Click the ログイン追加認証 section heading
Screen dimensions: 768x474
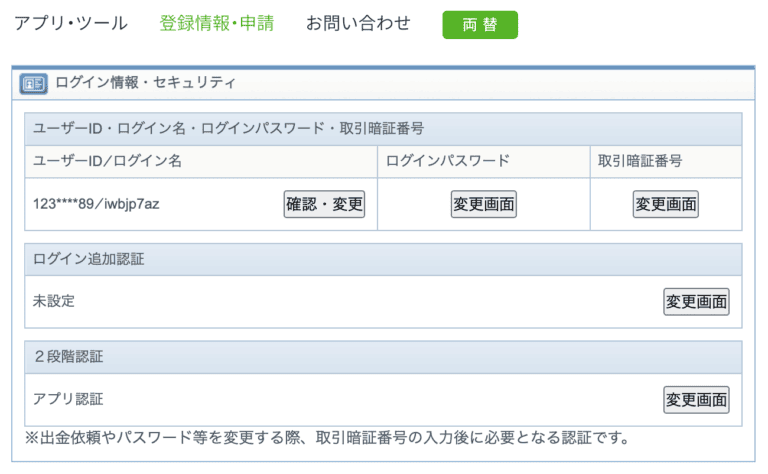click(x=88, y=259)
